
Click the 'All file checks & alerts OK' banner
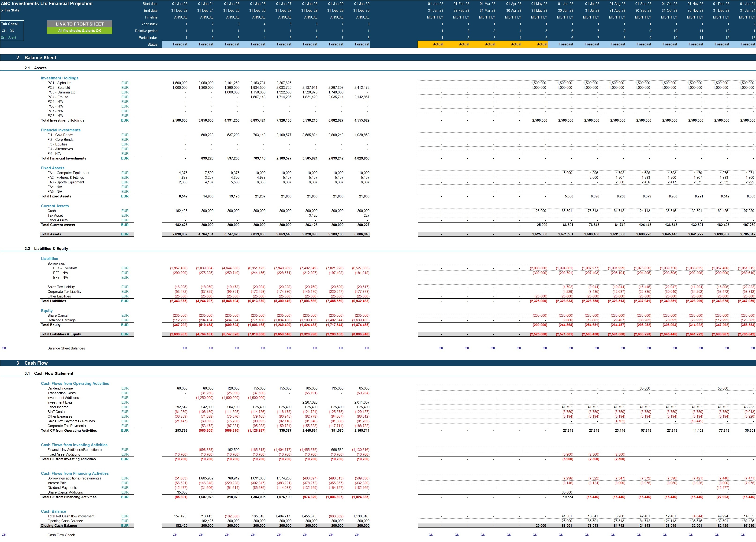click(x=79, y=31)
